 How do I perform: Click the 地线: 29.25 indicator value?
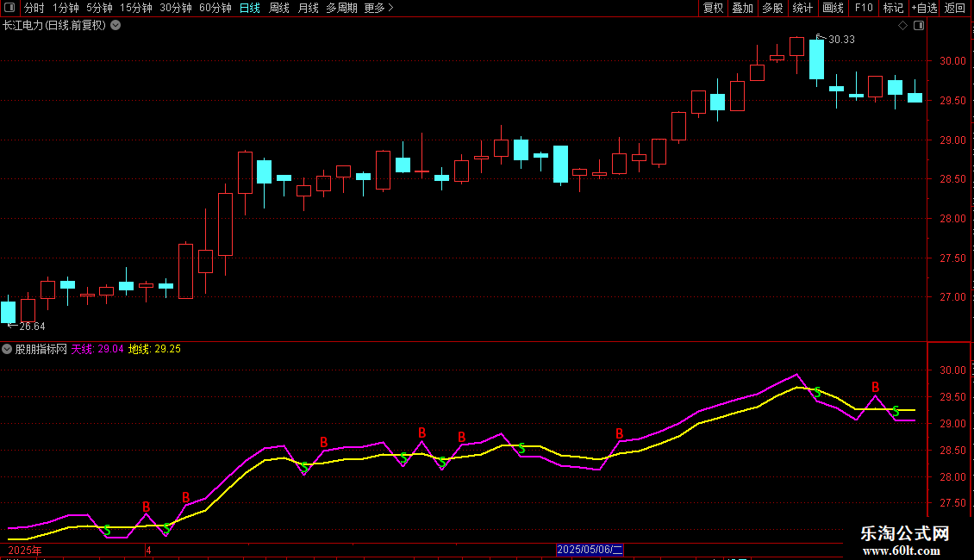coord(154,349)
